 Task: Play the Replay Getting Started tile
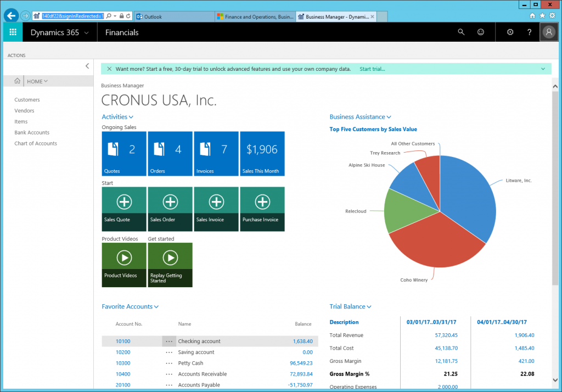tap(170, 265)
